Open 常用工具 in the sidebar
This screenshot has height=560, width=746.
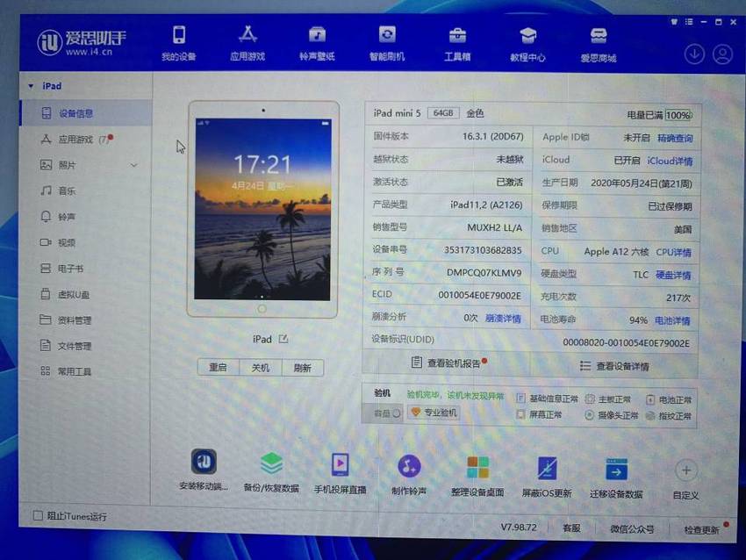click(x=75, y=371)
